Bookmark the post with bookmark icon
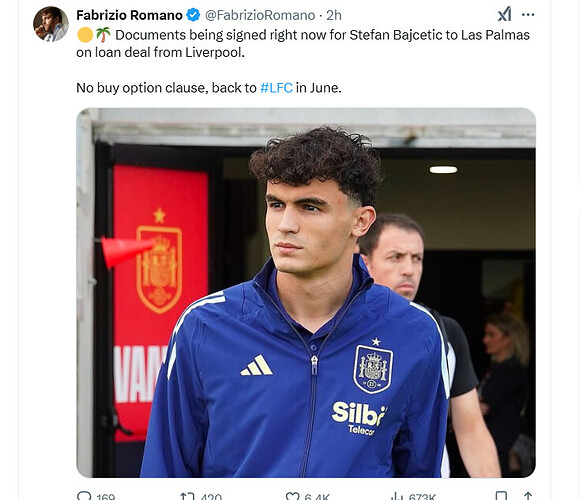The image size is (582, 500). [x=501, y=496]
